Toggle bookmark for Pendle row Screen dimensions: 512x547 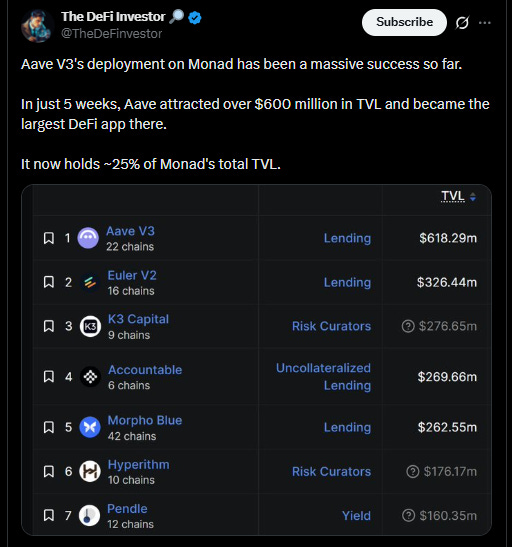point(49,515)
